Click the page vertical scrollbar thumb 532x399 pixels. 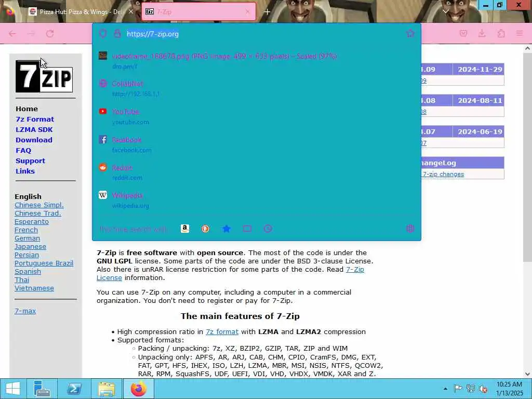527,157
